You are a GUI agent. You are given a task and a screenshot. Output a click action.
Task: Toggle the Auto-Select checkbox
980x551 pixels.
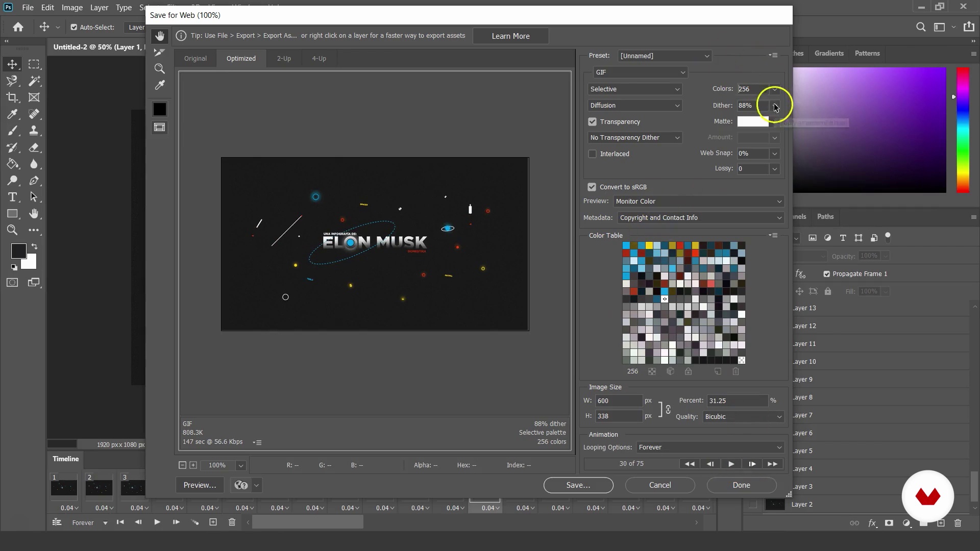coord(74,28)
